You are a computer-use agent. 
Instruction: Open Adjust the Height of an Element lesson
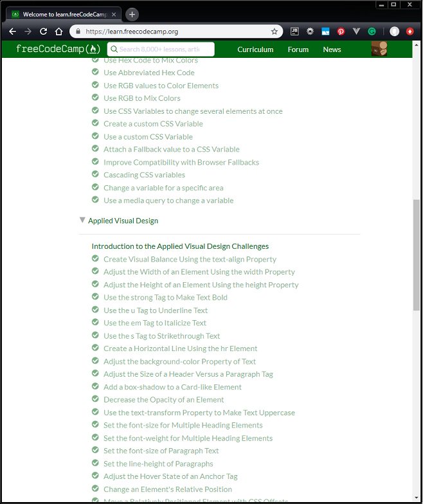point(201,285)
